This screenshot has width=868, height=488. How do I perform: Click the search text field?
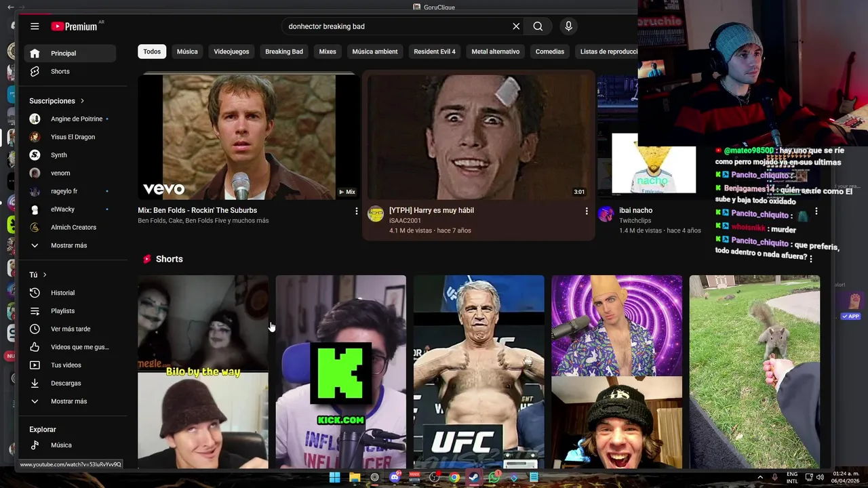point(397,26)
